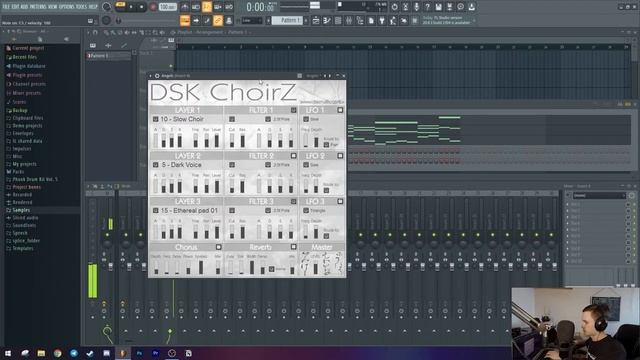Open Samples folder in browser
Image resolution: width=640 pixels, height=360 pixels.
pos(21,210)
